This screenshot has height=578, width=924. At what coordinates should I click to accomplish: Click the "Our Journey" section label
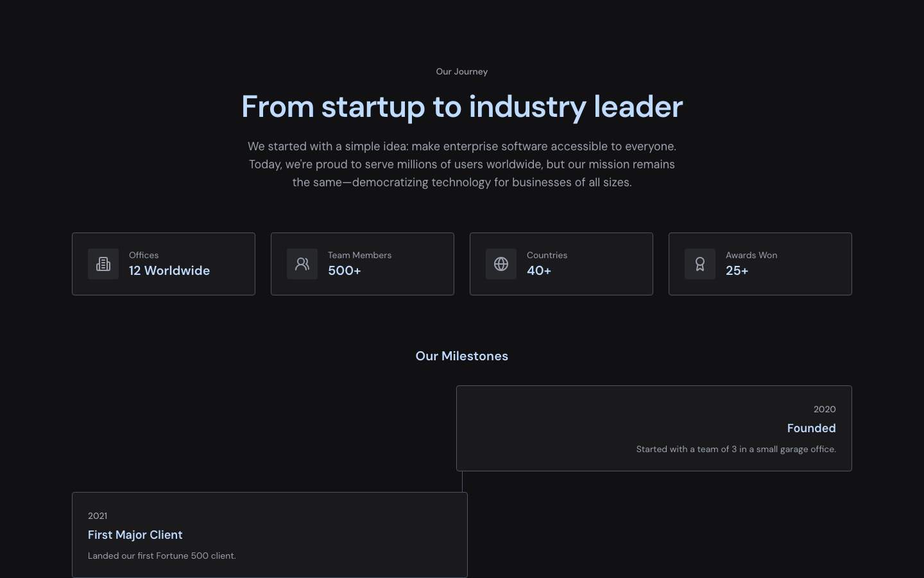coord(462,71)
